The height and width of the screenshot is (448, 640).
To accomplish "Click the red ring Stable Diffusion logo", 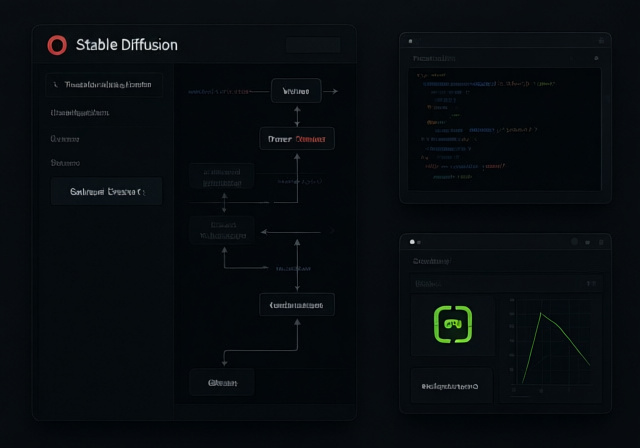I will point(57,45).
